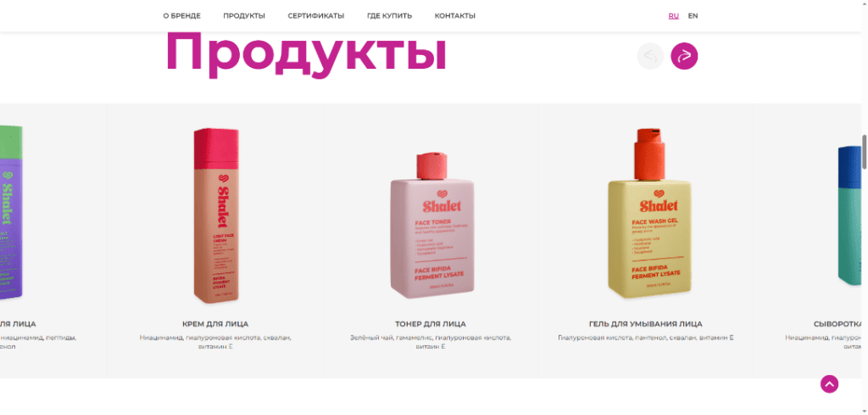Click the previous products carousel arrow
This screenshot has height=415, width=868.
click(650, 56)
